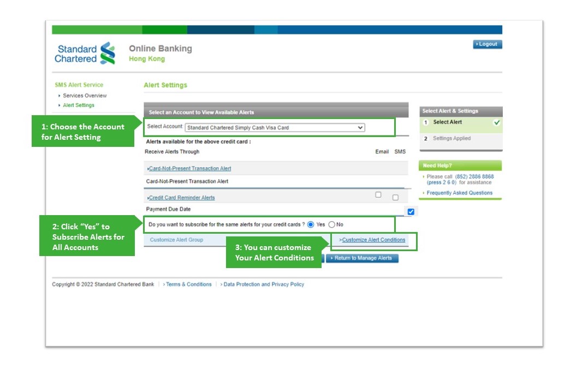Click the Return to Manage Alerts button

363,258
